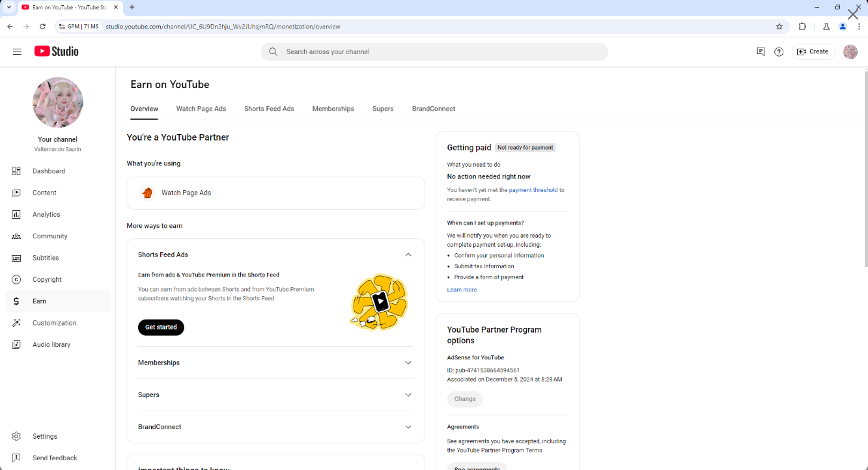The image size is (868, 470).
Task: Expand the Supers section
Action: click(x=408, y=394)
